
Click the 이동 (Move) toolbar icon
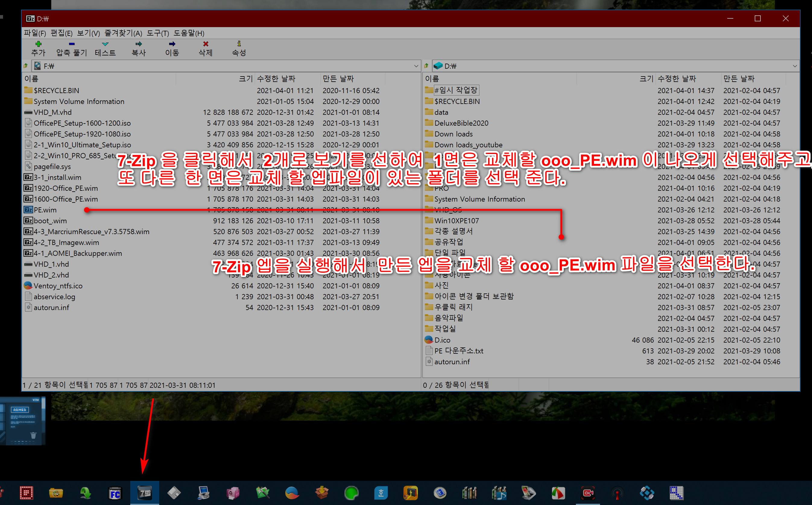pos(172,49)
